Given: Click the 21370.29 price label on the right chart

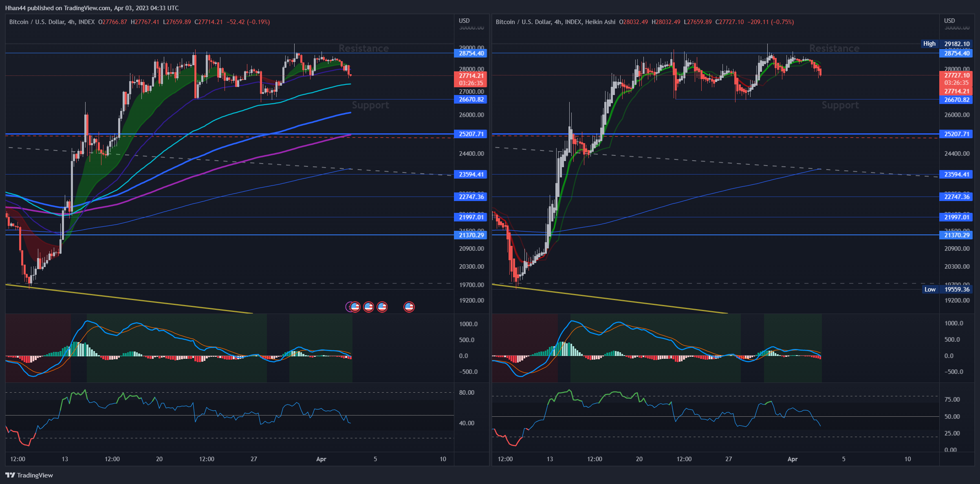Looking at the screenshot, I should click(x=956, y=235).
